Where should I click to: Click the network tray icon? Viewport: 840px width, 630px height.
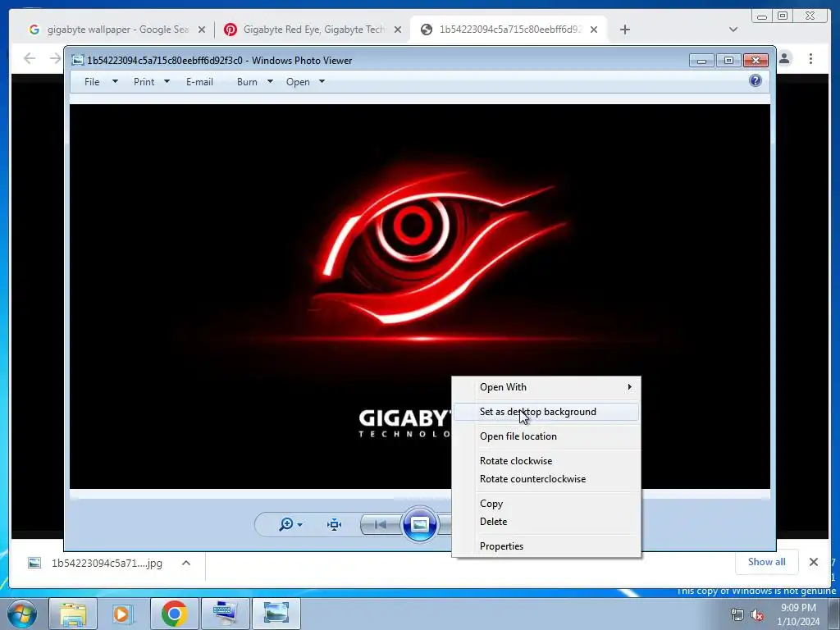click(737, 614)
